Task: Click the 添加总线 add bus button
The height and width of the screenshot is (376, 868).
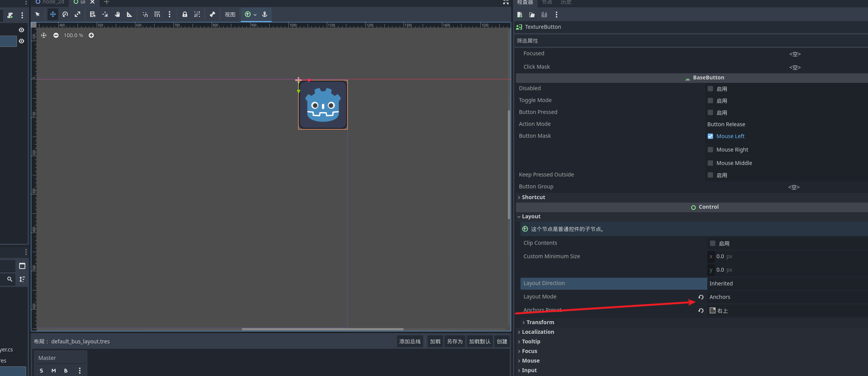Action: coord(410,341)
